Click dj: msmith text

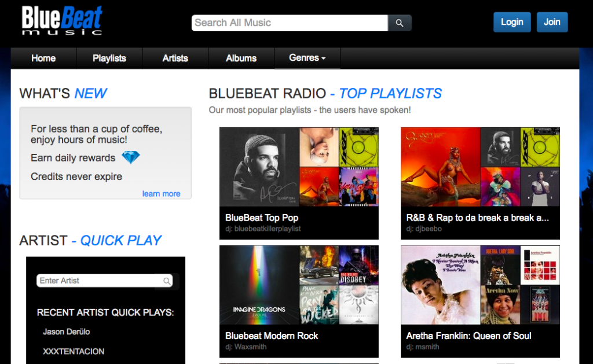[423, 347]
